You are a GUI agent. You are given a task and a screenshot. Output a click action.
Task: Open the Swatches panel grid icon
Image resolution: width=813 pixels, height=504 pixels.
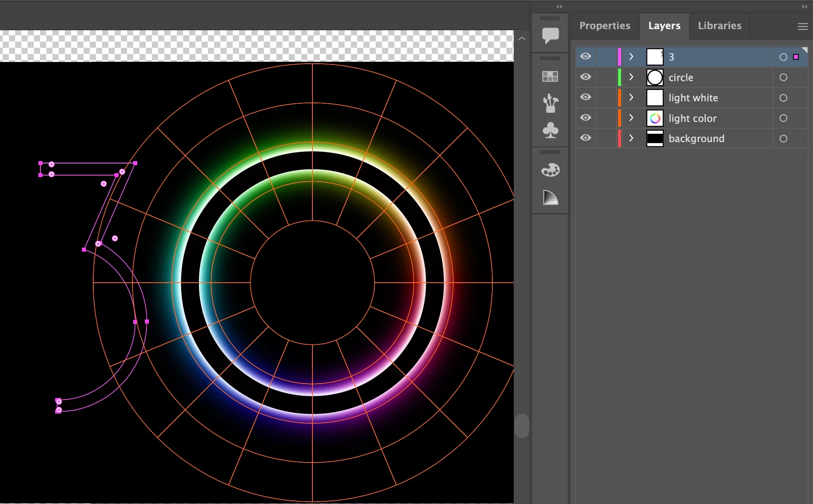click(x=550, y=76)
